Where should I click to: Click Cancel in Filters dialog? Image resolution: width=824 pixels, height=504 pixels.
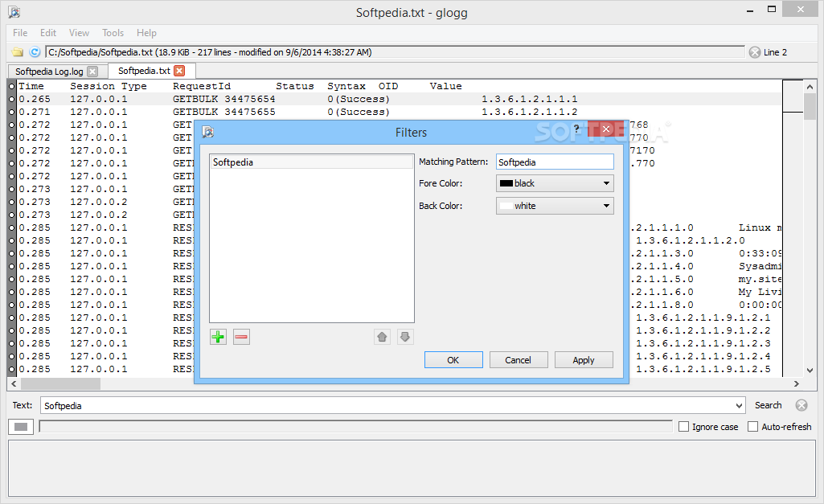click(x=519, y=360)
